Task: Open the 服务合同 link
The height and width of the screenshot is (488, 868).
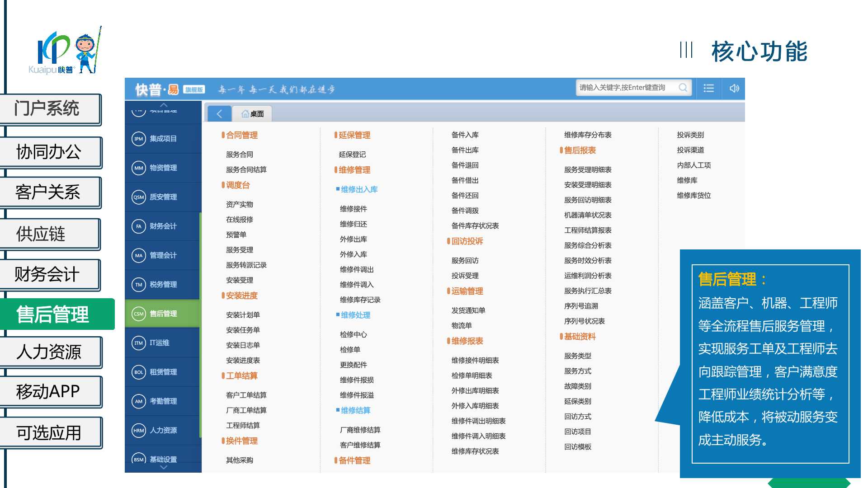Action: (240, 155)
